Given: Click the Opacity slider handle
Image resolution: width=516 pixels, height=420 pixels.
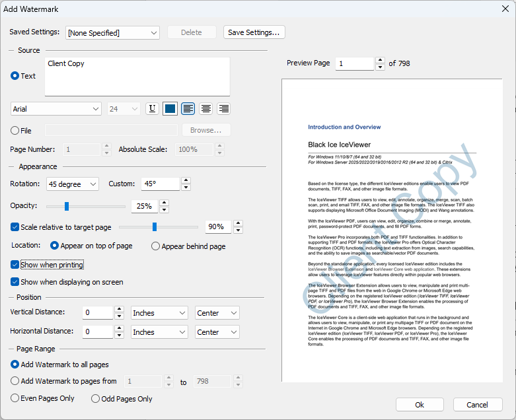Looking at the screenshot, I should (x=67, y=206).
